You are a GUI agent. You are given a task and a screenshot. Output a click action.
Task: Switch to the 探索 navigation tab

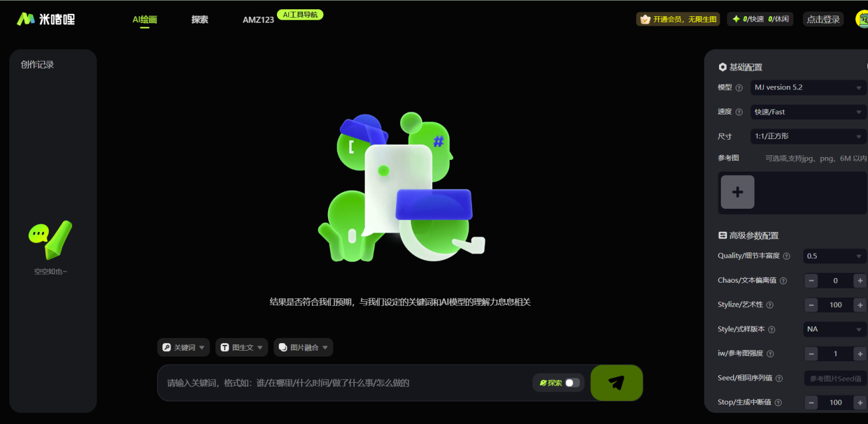(x=200, y=19)
